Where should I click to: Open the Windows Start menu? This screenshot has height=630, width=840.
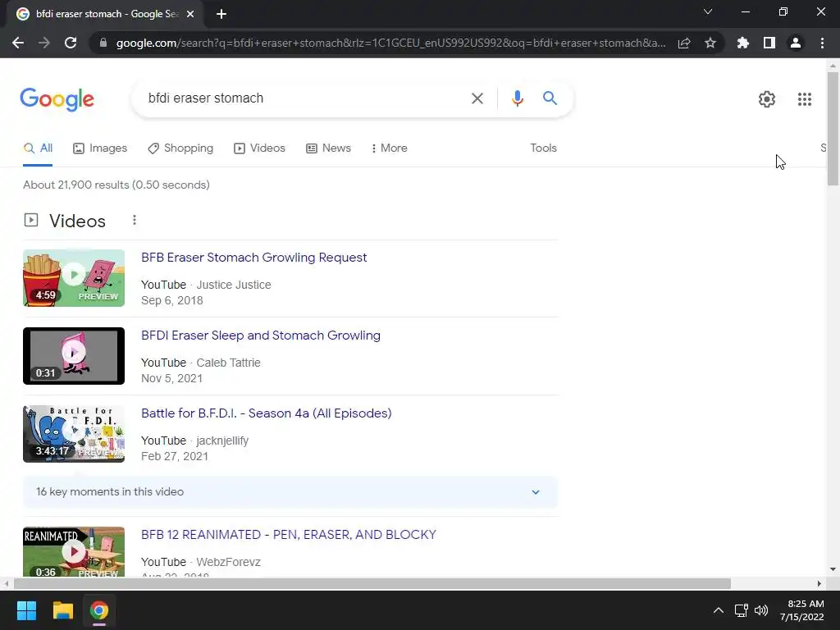pyautogui.click(x=26, y=610)
